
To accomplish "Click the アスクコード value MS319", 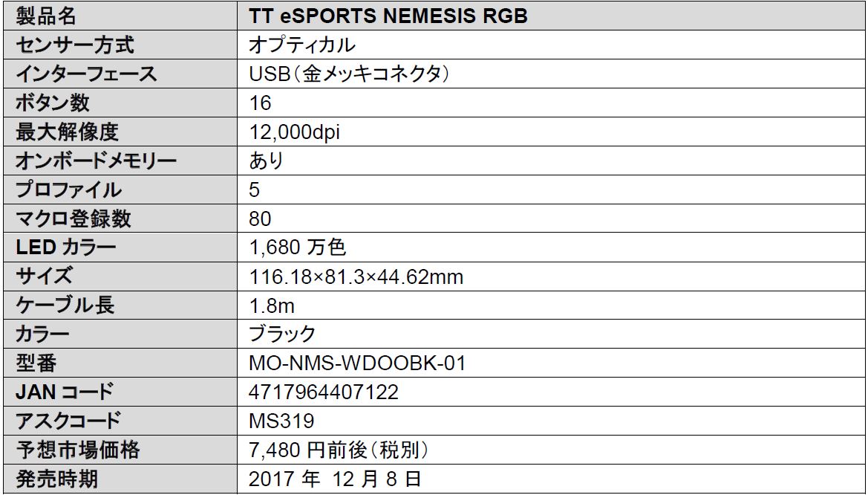I will [x=281, y=421].
